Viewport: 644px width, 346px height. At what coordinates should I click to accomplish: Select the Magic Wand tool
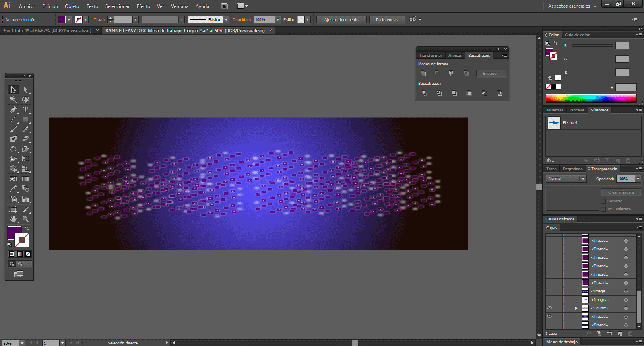tap(13, 99)
